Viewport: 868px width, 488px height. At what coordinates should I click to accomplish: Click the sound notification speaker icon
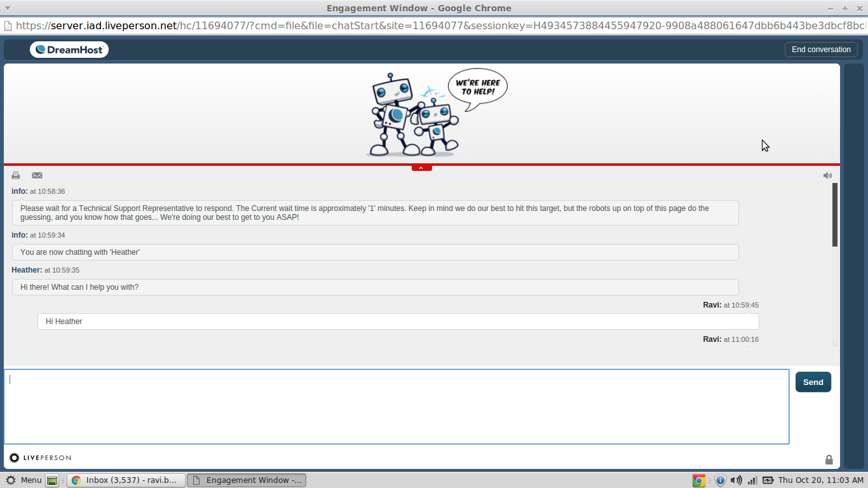coord(827,175)
